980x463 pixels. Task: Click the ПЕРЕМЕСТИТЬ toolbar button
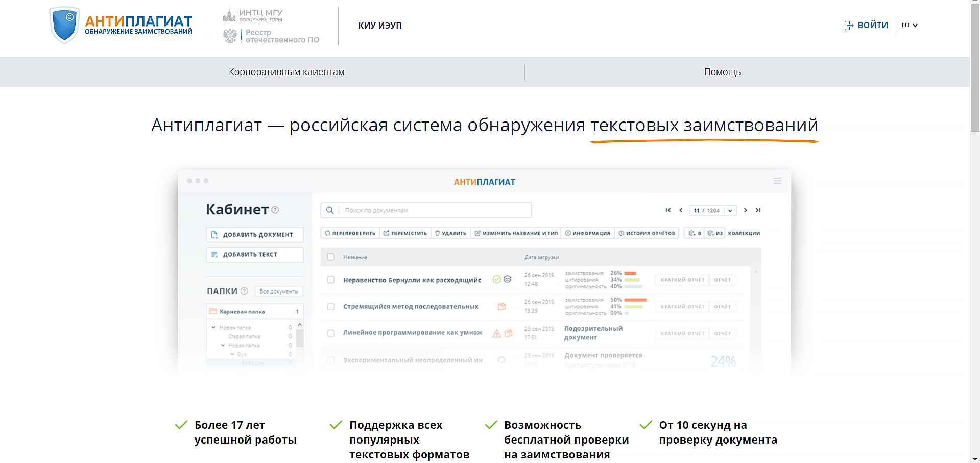click(405, 233)
